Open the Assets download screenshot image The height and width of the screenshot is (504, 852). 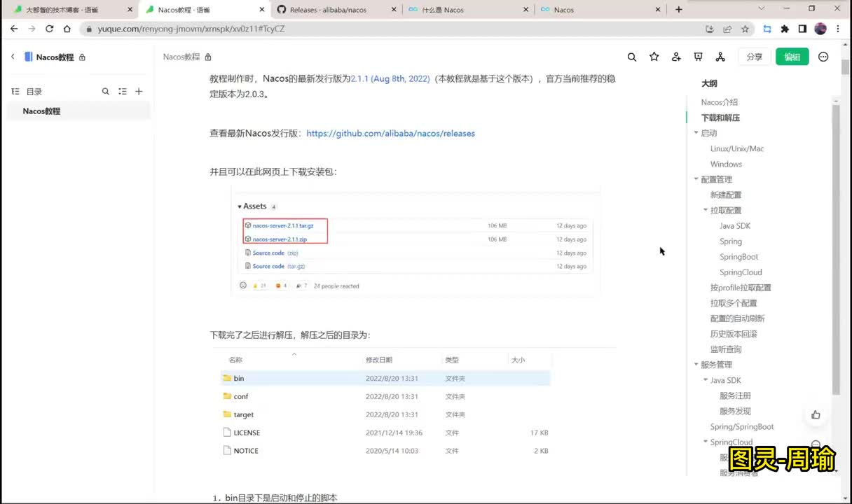415,241
